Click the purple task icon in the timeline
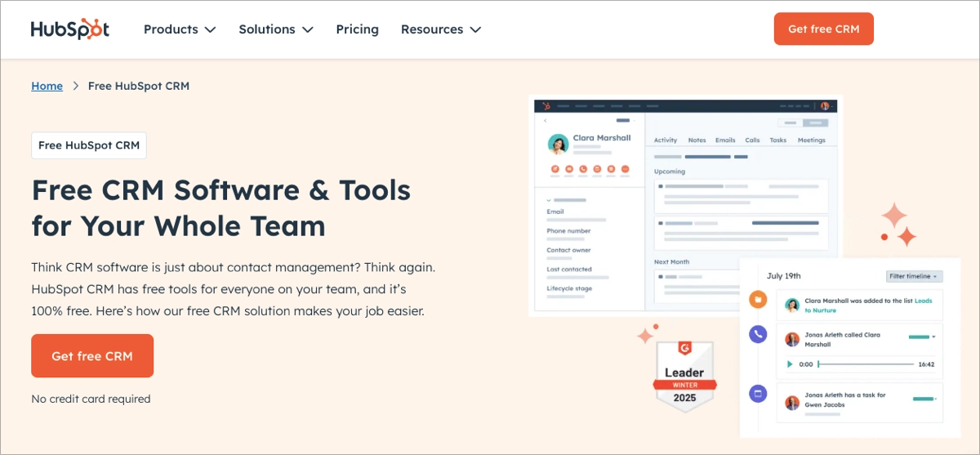The width and height of the screenshot is (980, 455). (758, 394)
